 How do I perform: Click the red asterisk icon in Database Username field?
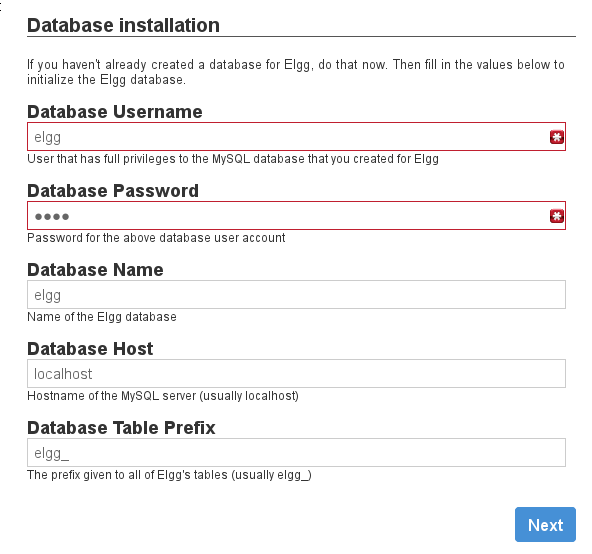click(557, 137)
